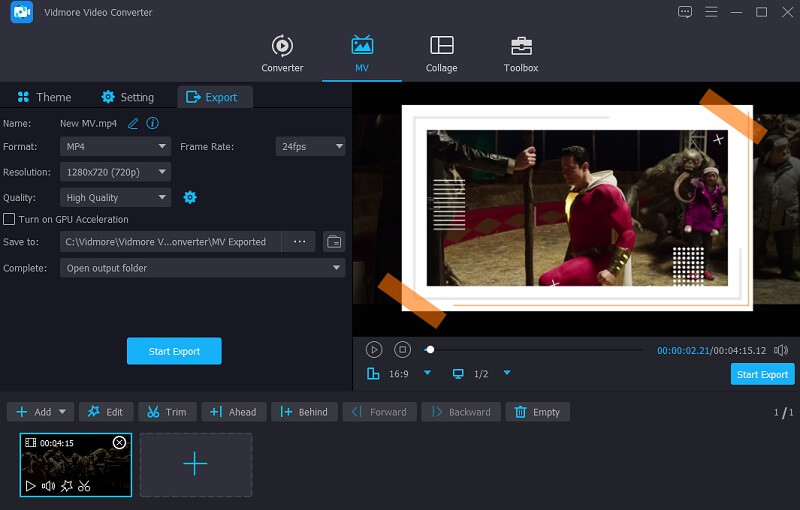Switch to the Collage tab
800x510 pixels.
(441, 54)
